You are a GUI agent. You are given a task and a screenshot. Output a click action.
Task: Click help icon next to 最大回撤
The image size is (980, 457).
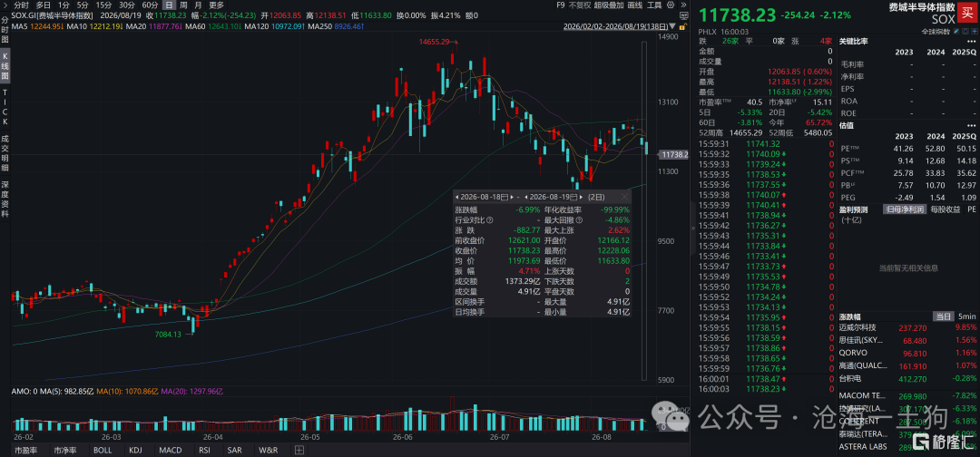(579, 220)
